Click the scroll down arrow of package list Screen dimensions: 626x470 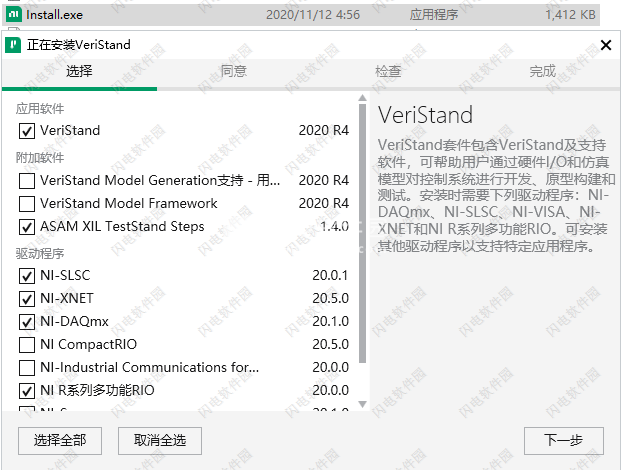363,404
